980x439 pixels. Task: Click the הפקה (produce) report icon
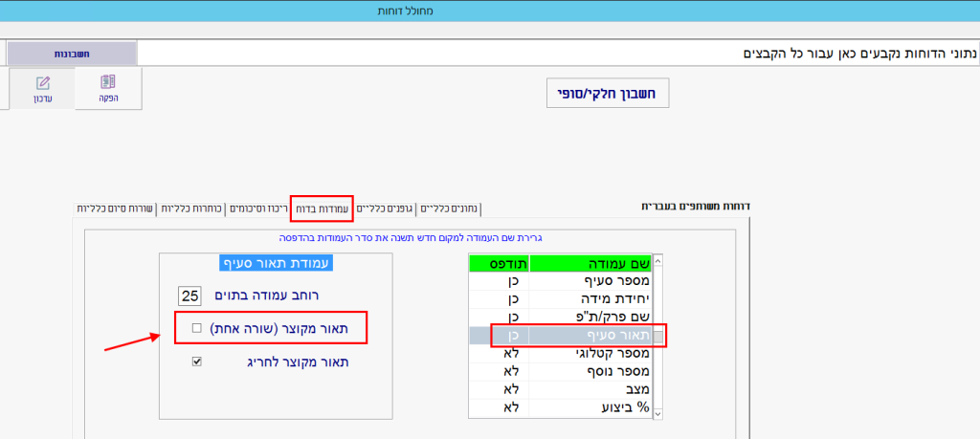[108, 88]
